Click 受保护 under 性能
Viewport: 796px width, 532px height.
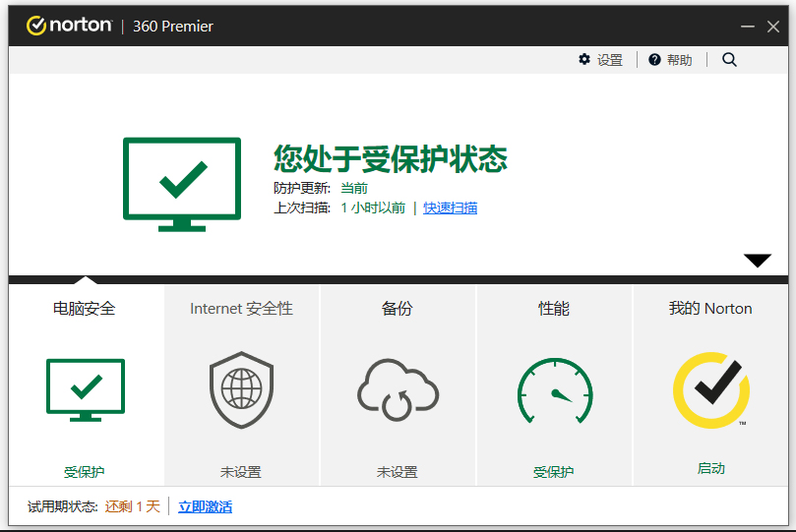[x=553, y=472]
